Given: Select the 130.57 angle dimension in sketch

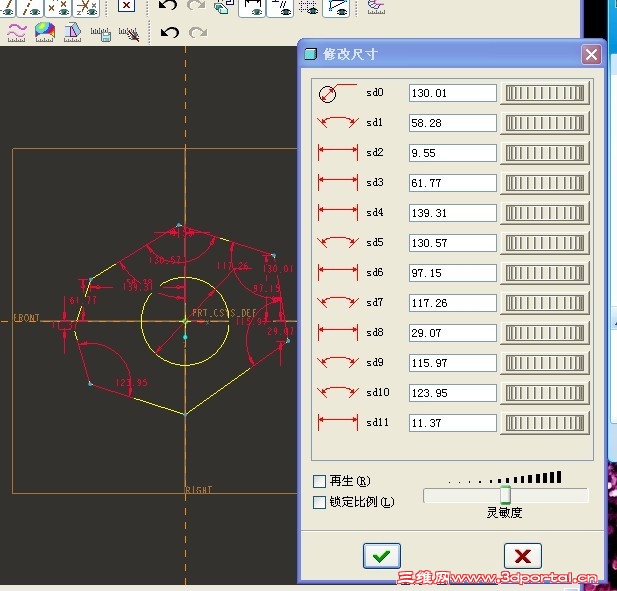Looking at the screenshot, I should pyautogui.click(x=164, y=260).
